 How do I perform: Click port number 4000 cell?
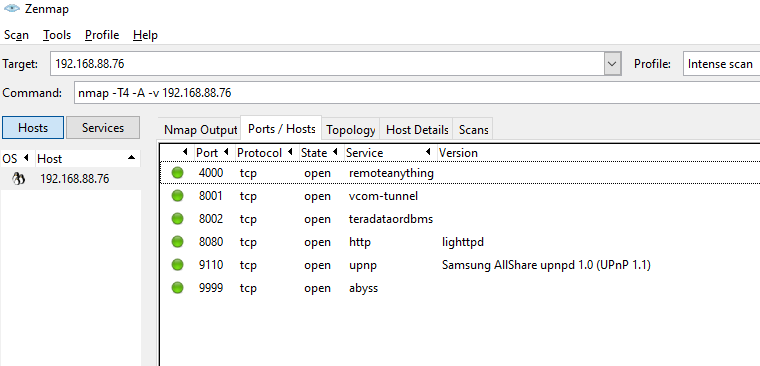pos(211,173)
